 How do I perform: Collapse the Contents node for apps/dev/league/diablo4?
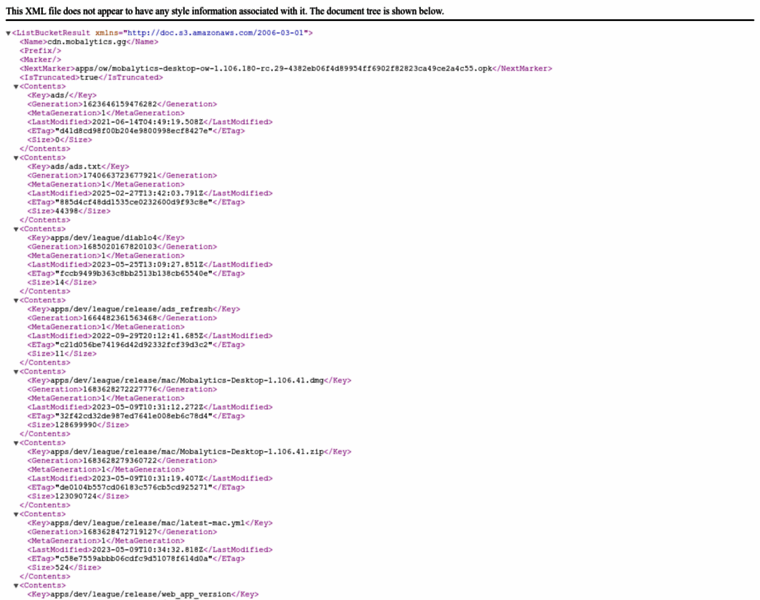(x=16, y=229)
